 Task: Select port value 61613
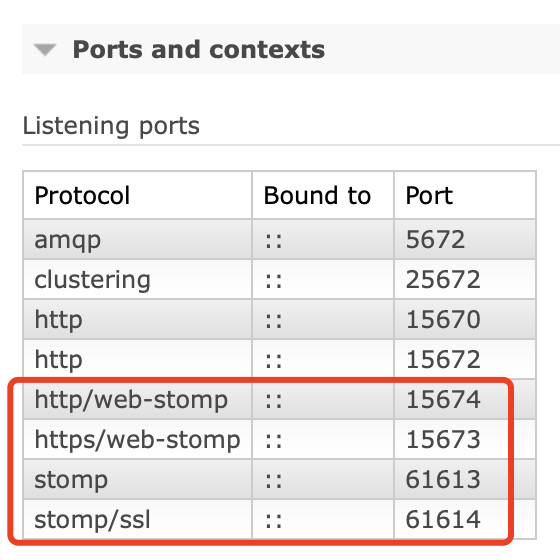click(x=443, y=479)
